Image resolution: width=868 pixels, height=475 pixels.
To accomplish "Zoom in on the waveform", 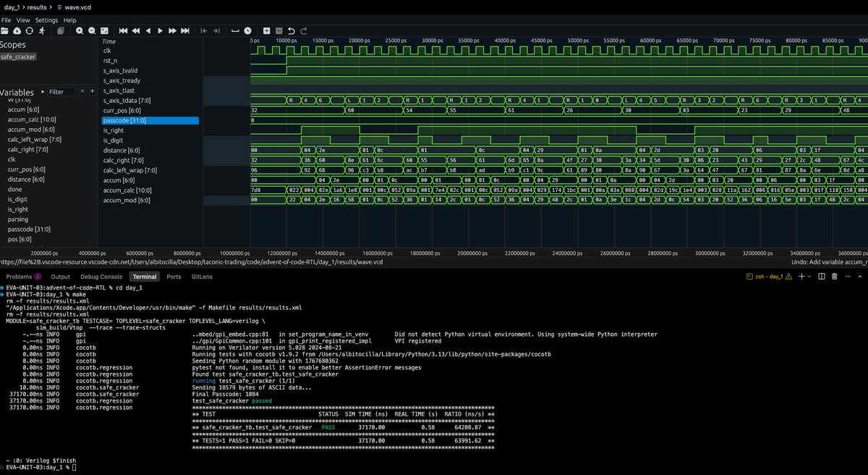I will pyautogui.click(x=80, y=31).
